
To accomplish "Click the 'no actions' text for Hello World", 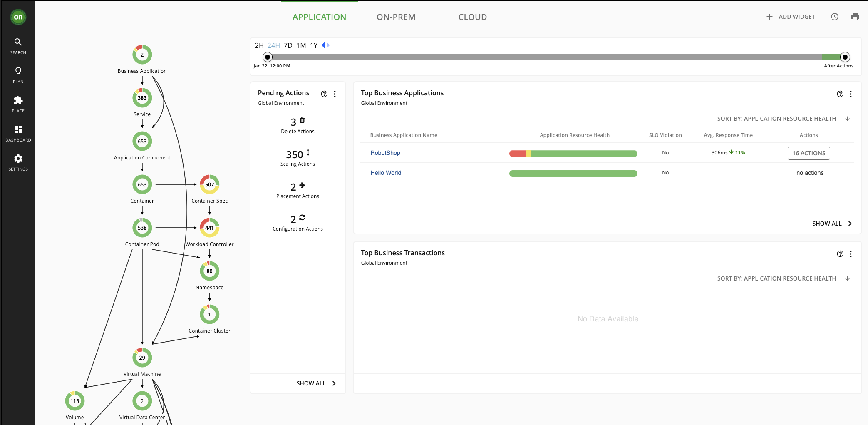I will pyautogui.click(x=810, y=173).
